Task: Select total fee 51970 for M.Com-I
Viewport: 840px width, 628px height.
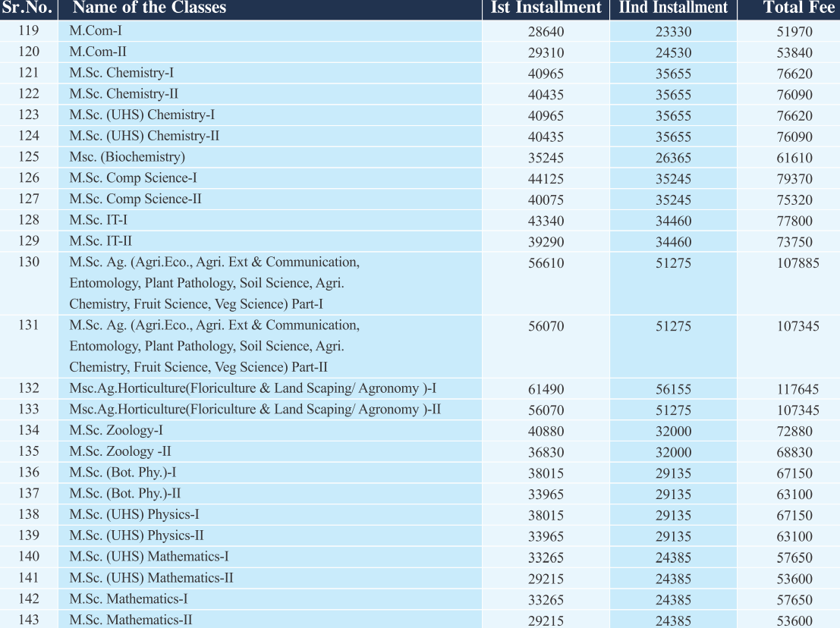Action: click(794, 32)
